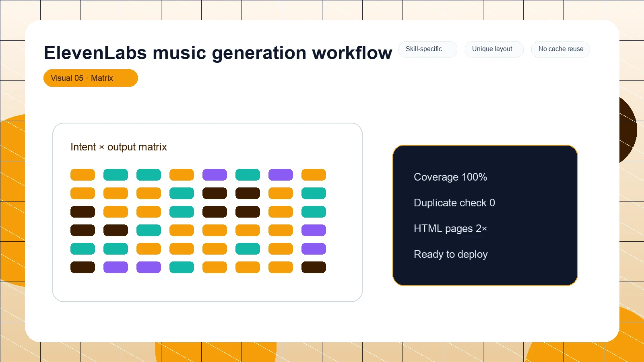644x362 pixels.
Task: Click the Coverage 100% line
Action: 450,177
